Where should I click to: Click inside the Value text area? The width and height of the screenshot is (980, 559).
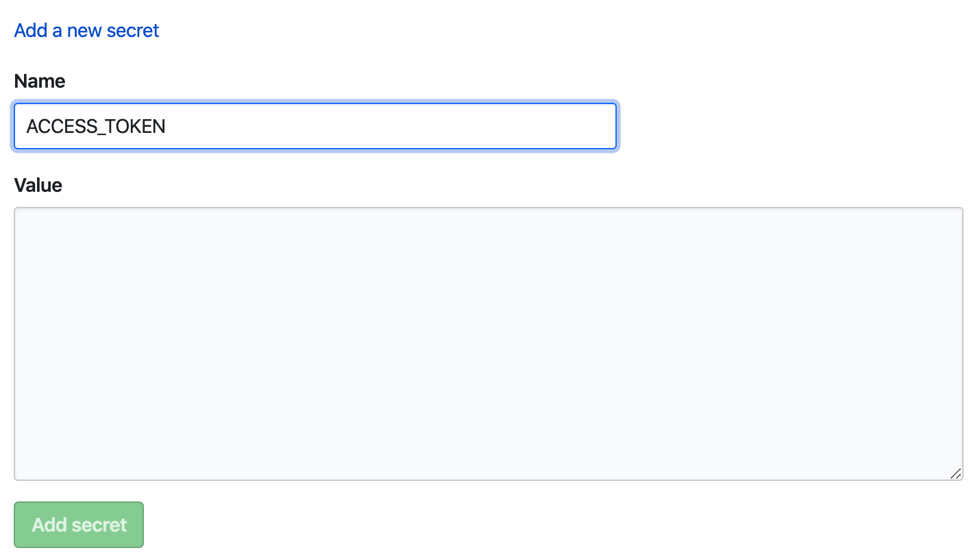tap(488, 343)
